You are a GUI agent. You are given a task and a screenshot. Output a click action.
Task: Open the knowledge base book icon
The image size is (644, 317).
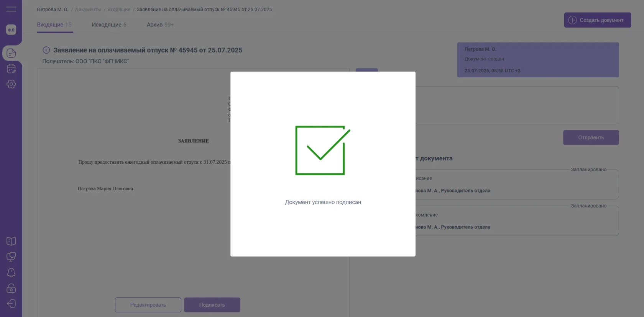[x=11, y=241]
